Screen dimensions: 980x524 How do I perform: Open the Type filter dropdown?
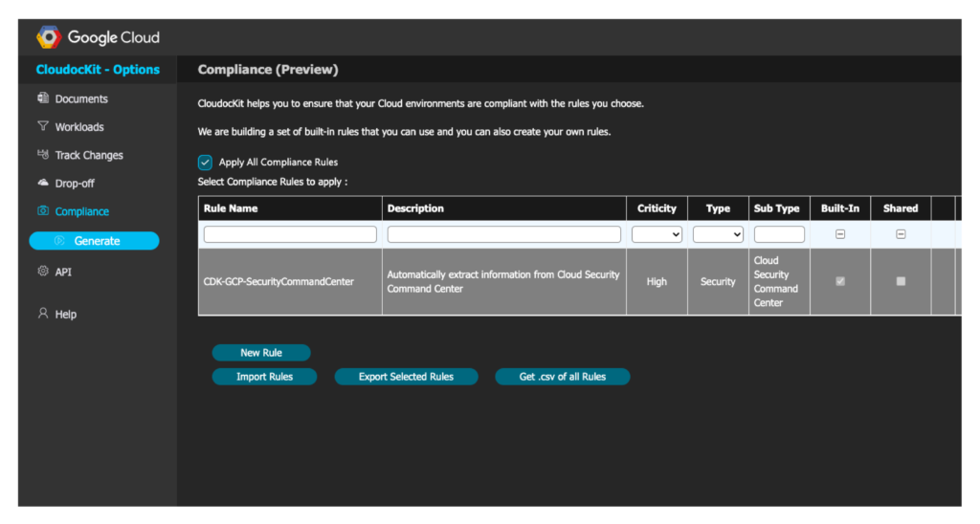point(718,234)
